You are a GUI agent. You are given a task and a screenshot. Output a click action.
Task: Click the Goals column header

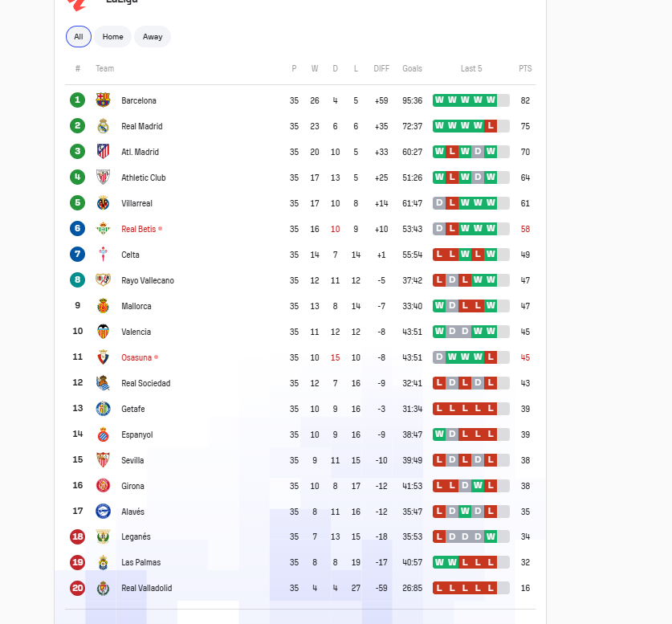point(412,68)
